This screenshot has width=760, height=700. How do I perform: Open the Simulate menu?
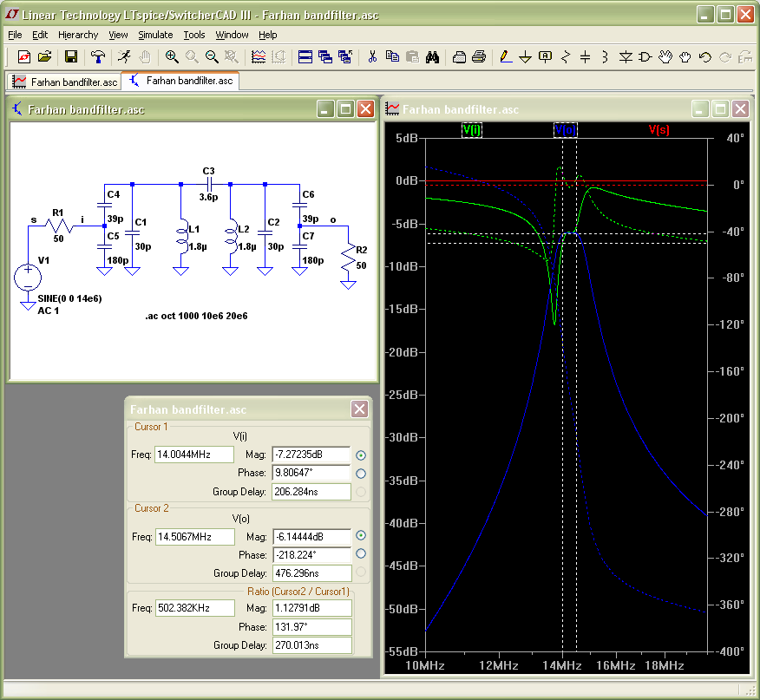[x=155, y=35]
